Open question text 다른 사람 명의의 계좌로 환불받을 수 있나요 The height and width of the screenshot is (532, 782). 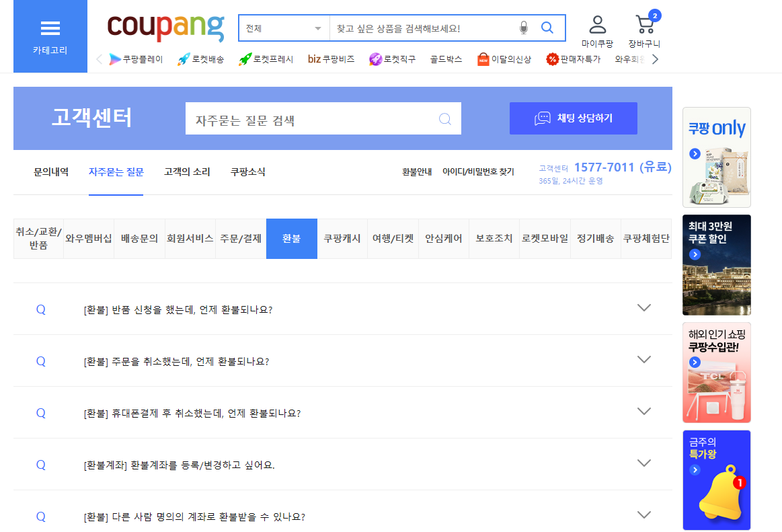[x=194, y=517]
